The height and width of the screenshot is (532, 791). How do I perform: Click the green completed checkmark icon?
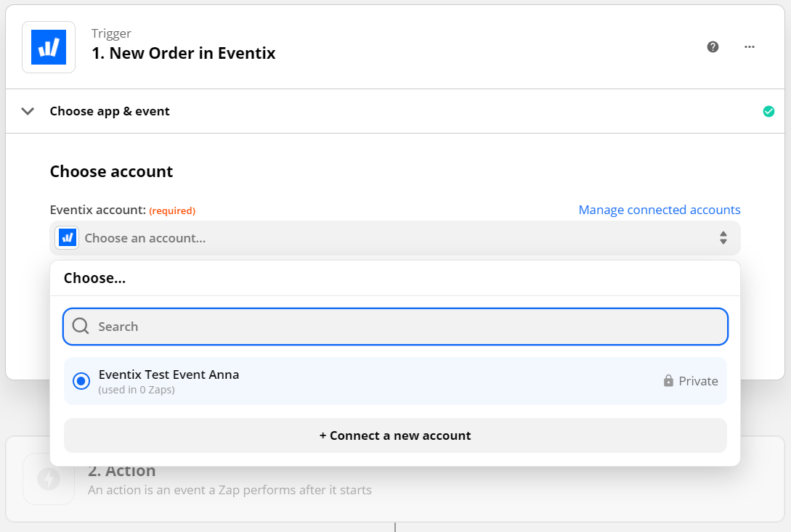[x=768, y=112]
